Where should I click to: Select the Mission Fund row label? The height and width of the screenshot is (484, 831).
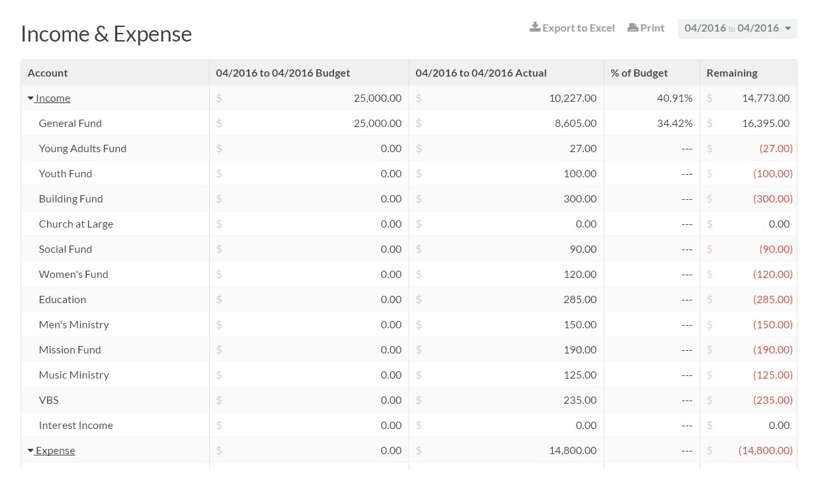69,350
